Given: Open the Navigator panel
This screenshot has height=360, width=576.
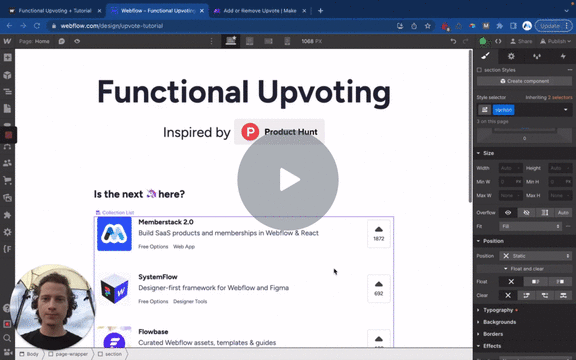Looking at the screenshot, I should tap(7, 92).
